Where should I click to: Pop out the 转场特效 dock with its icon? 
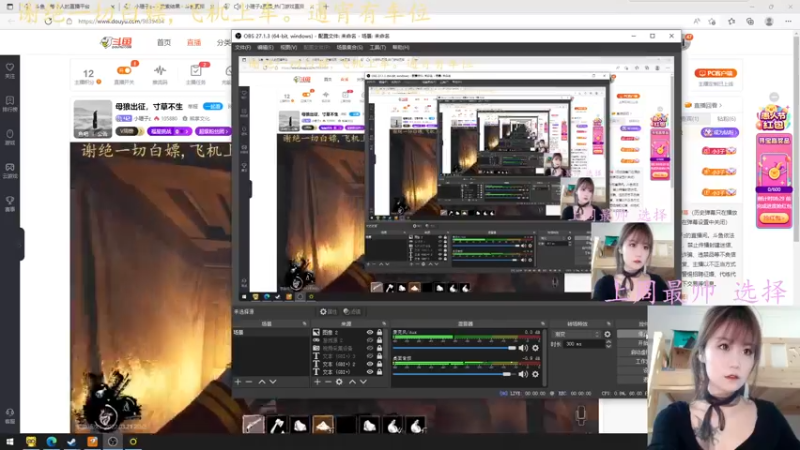point(608,324)
